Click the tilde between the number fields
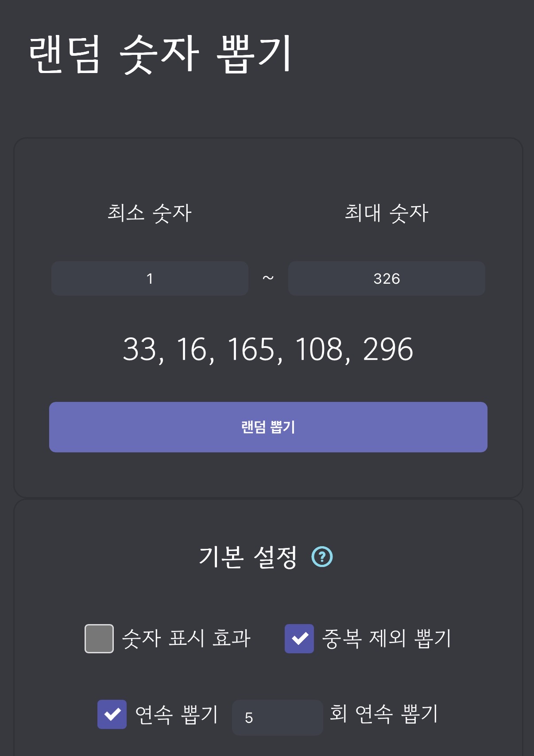 pyautogui.click(x=268, y=278)
